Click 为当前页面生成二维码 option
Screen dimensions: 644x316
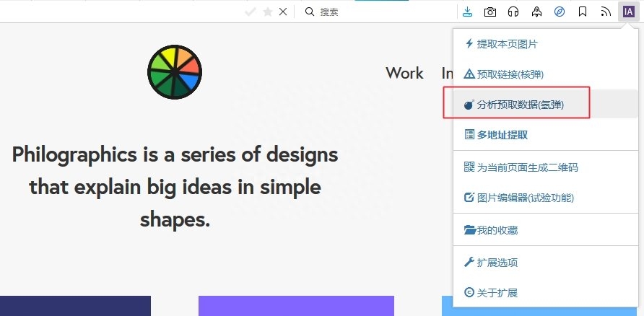(545, 167)
